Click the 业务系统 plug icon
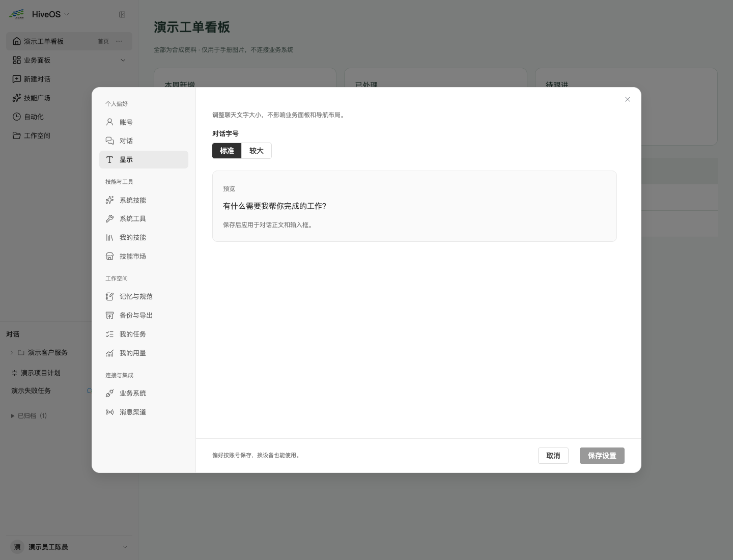 109,393
